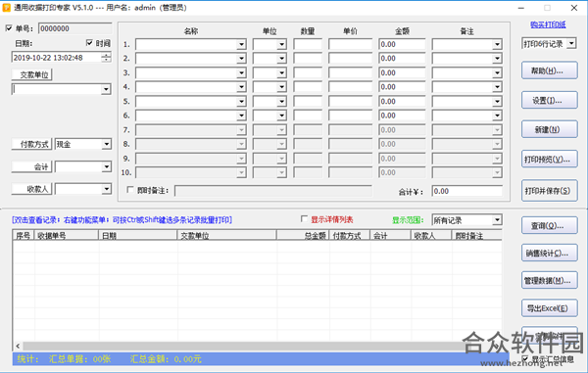The image size is (588, 373).
Task: Click the 合计￥ total field
Action: pyautogui.click(x=466, y=191)
